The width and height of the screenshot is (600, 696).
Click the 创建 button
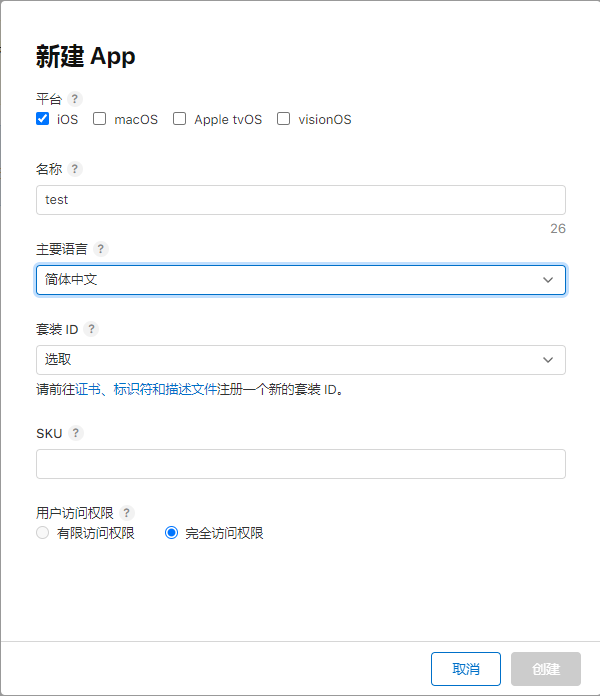545,669
